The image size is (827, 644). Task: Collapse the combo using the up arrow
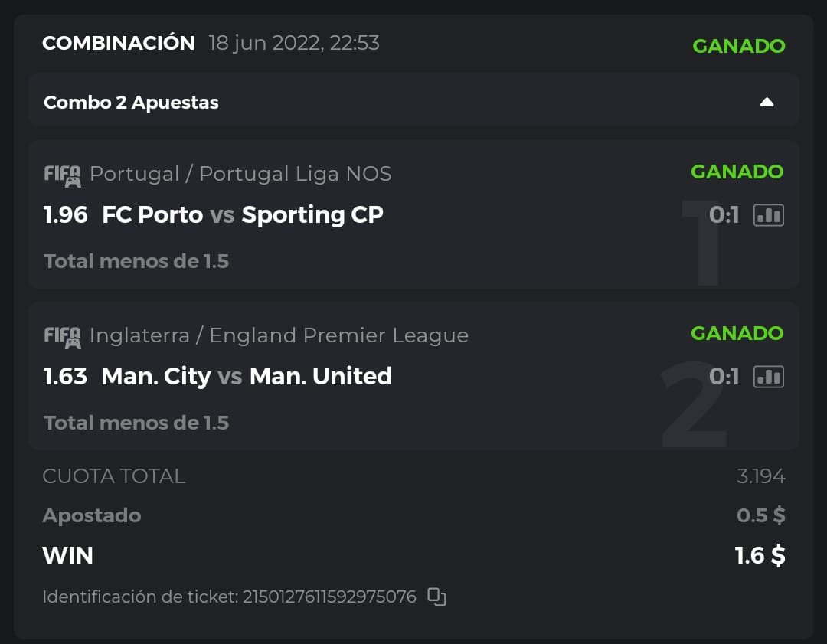[x=767, y=103]
